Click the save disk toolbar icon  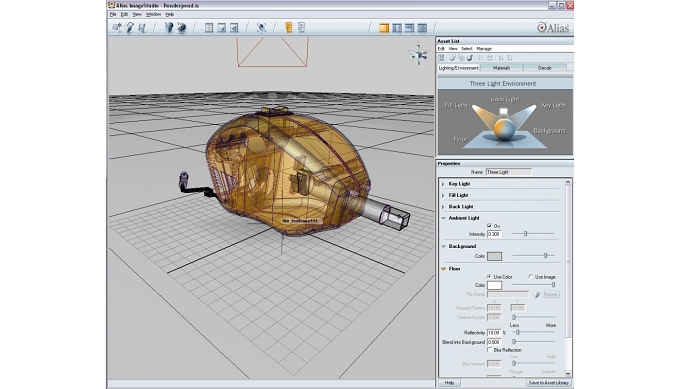(x=142, y=28)
